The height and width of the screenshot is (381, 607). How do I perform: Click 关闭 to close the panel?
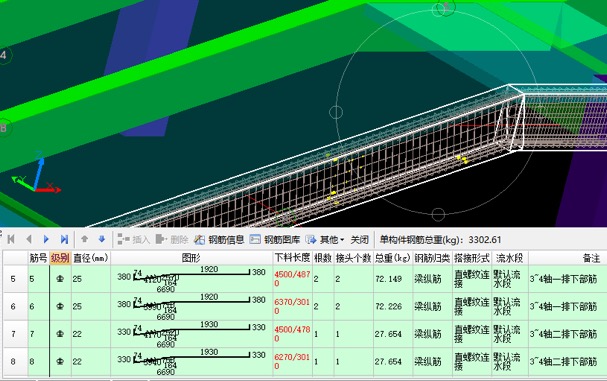pyautogui.click(x=359, y=240)
